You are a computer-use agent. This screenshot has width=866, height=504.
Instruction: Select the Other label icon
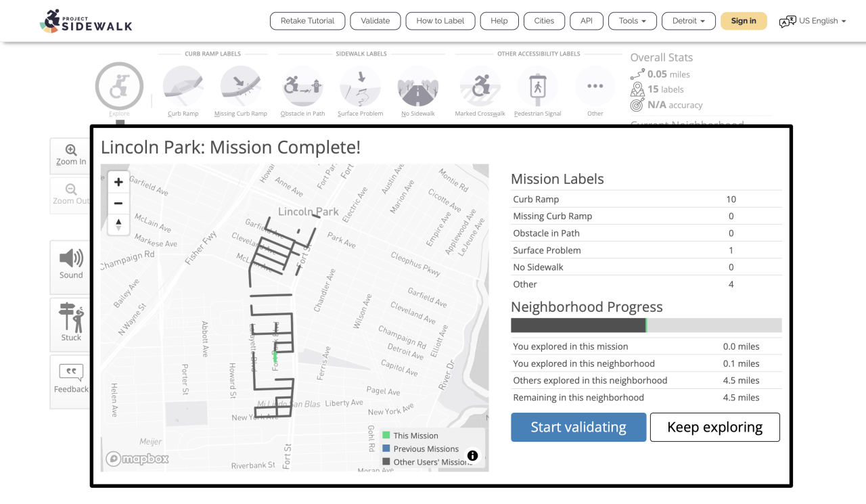coord(595,86)
